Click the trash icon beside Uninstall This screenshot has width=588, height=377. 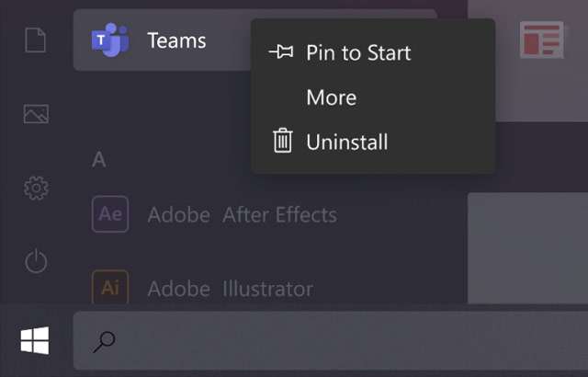pyautogui.click(x=283, y=142)
